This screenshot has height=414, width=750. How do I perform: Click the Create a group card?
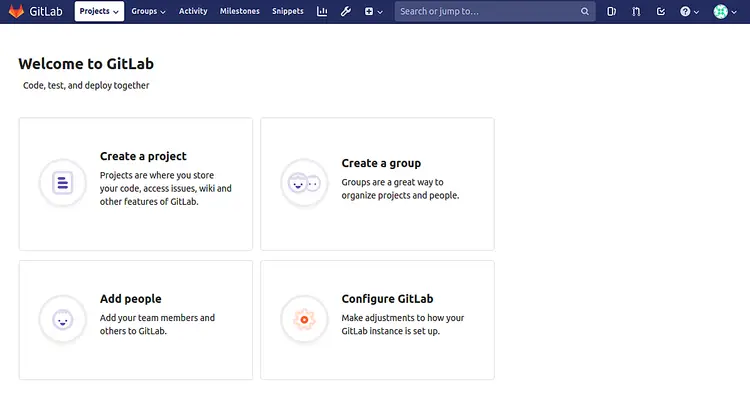click(x=377, y=183)
